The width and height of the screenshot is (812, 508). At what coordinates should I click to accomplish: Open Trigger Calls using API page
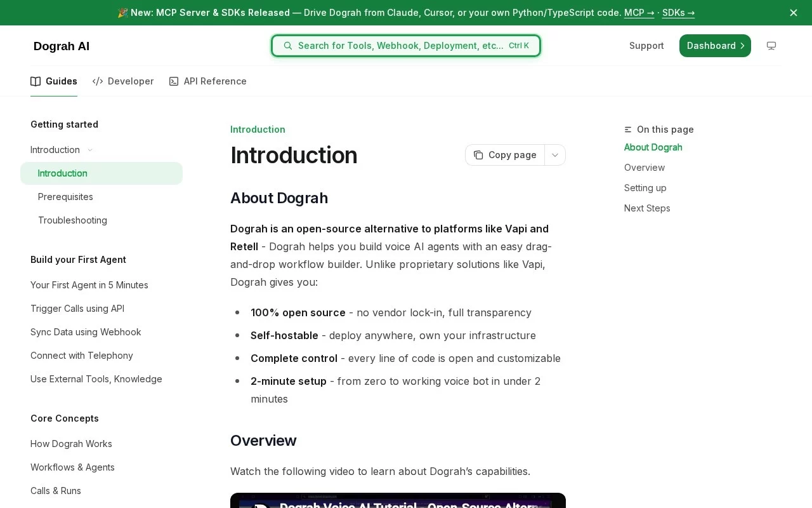(77, 309)
